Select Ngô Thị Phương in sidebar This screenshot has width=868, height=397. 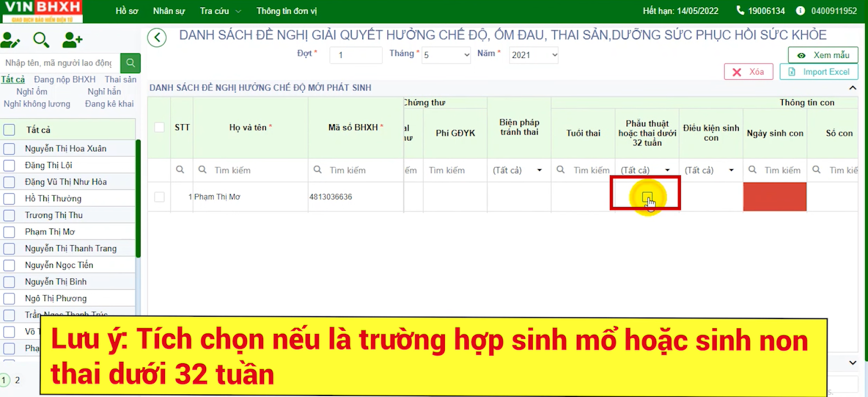(56, 298)
